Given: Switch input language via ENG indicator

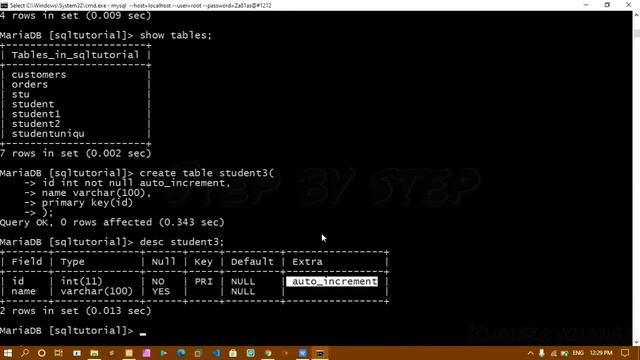Looking at the screenshot, I should tap(578, 353).
